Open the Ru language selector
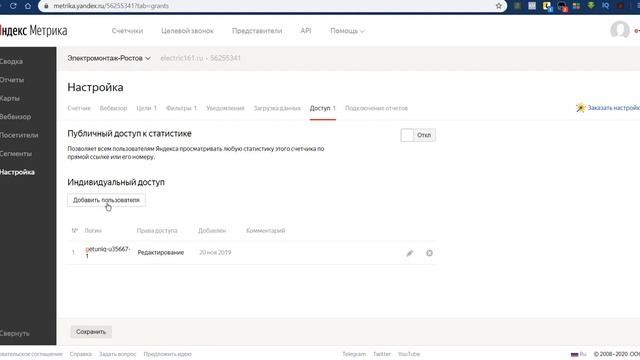Viewport: 640px width, 360px height. click(x=579, y=354)
